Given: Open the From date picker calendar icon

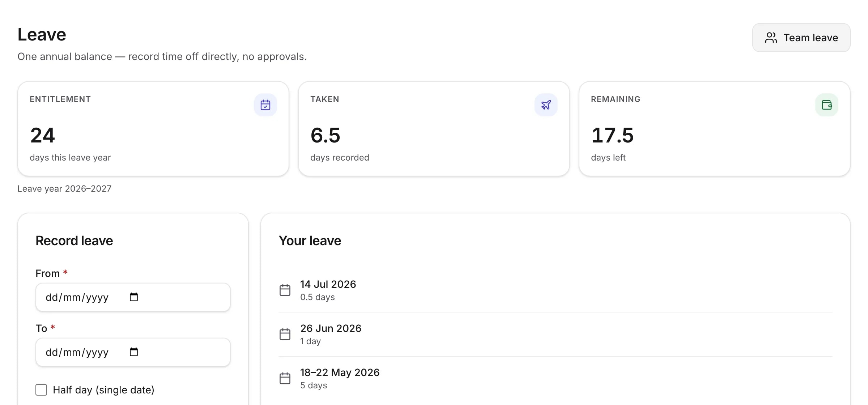Looking at the screenshot, I should [x=134, y=297].
